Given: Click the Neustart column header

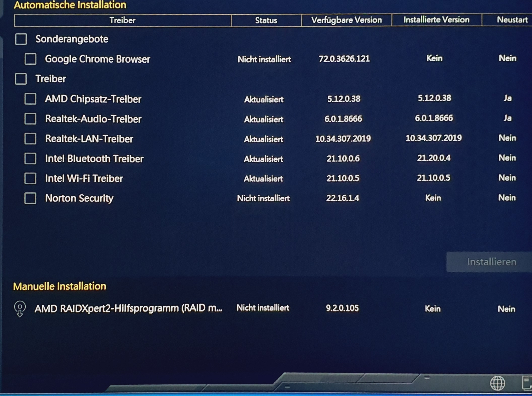Looking at the screenshot, I should pos(512,20).
